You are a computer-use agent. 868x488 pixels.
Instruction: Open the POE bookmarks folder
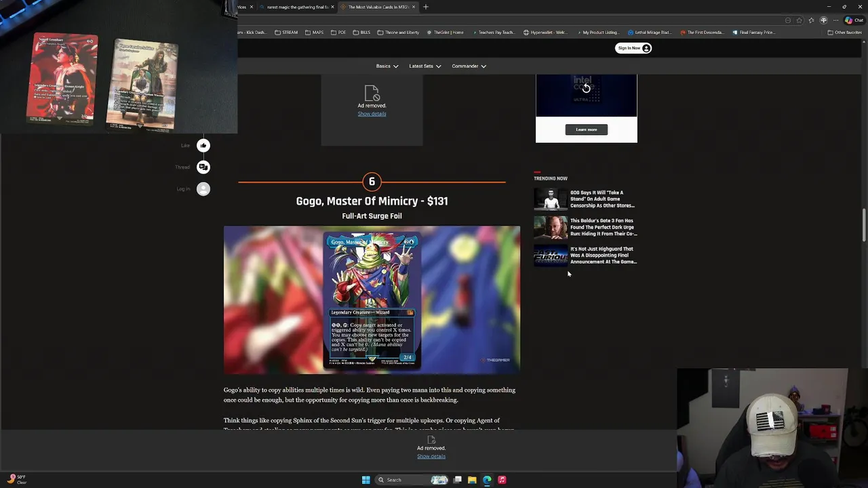338,33
